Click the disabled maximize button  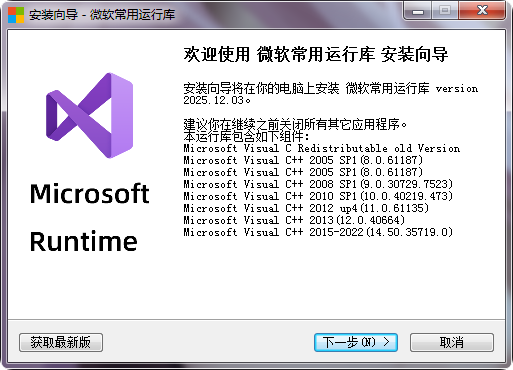(445, 11)
